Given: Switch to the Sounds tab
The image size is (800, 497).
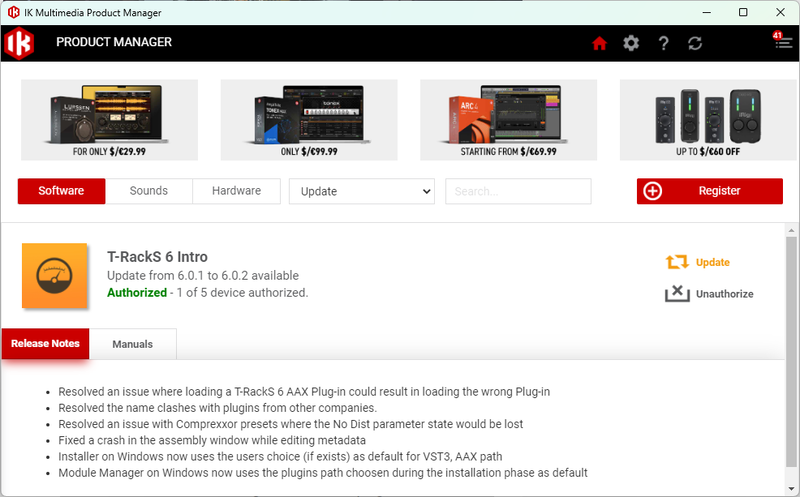Looking at the screenshot, I should pyautogui.click(x=148, y=191).
